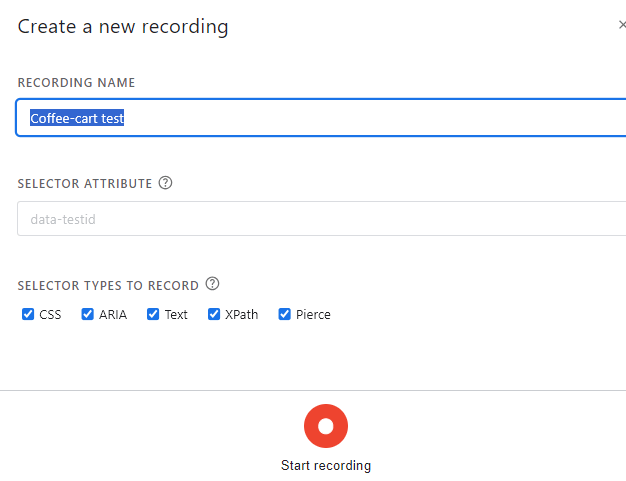Click the Pierce label text
The width and height of the screenshot is (626, 481).
click(313, 315)
